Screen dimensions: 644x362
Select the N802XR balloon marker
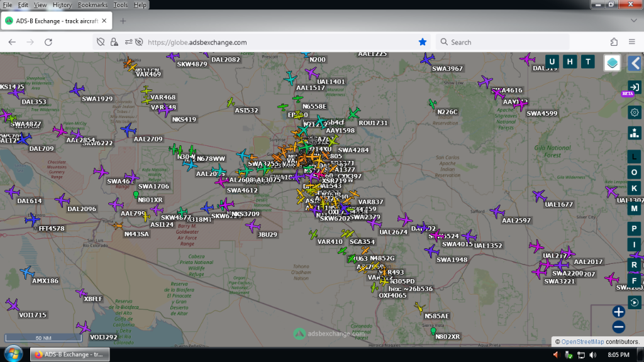pyautogui.click(x=433, y=331)
